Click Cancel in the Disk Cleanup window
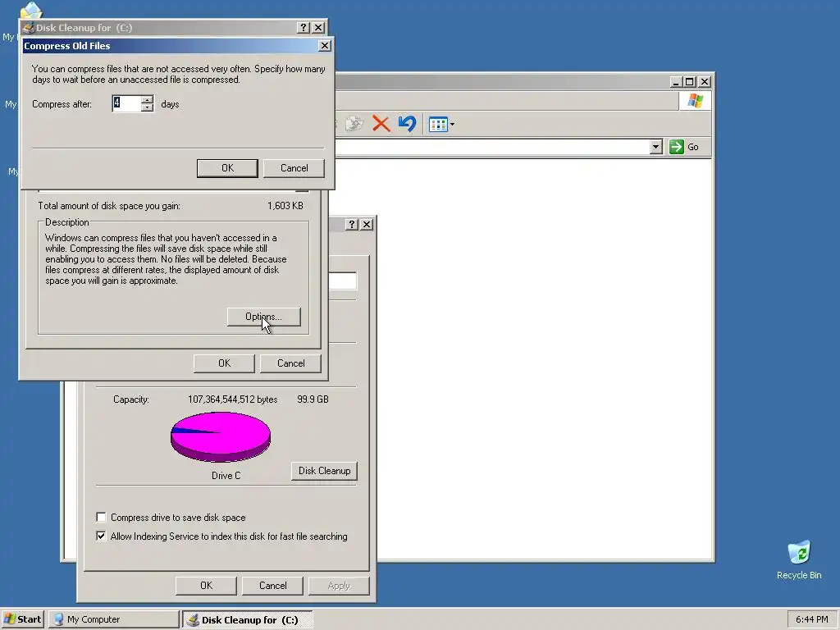The height and width of the screenshot is (630, 840). click(291, 363)
